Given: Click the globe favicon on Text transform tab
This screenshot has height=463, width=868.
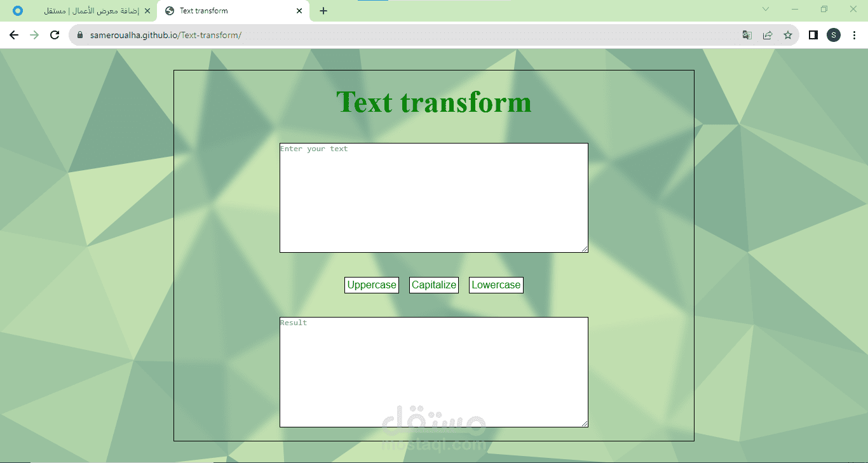Looking at the screenshot, I should 170,11.
